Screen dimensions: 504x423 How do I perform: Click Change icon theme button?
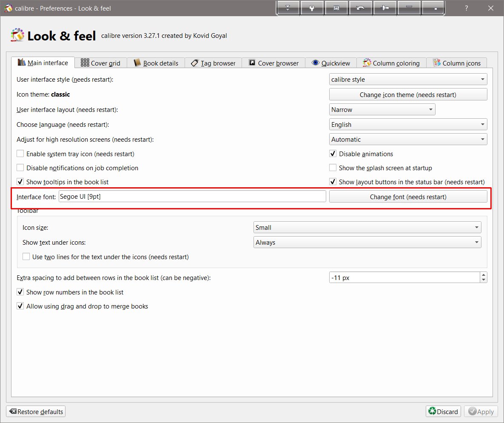tap(408, 94)
